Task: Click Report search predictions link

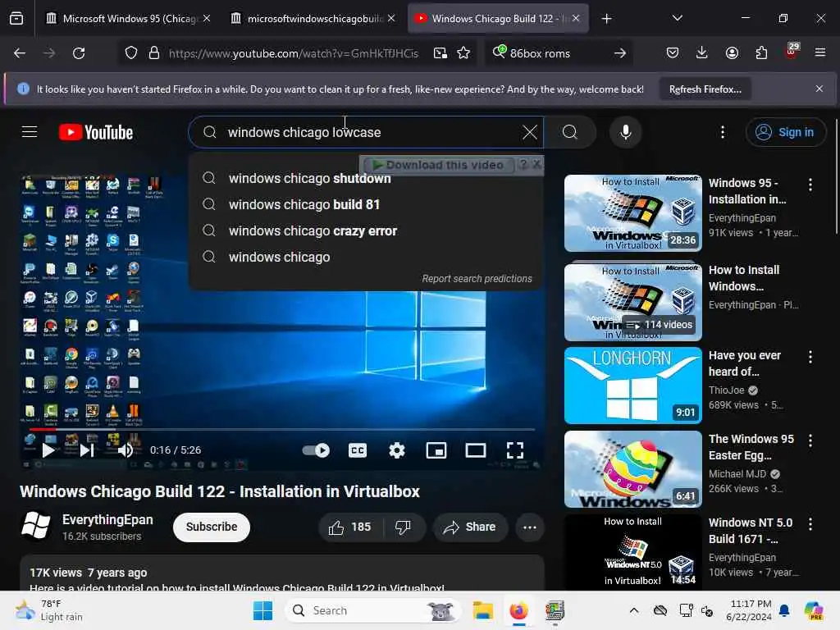Action: point(477,279)
